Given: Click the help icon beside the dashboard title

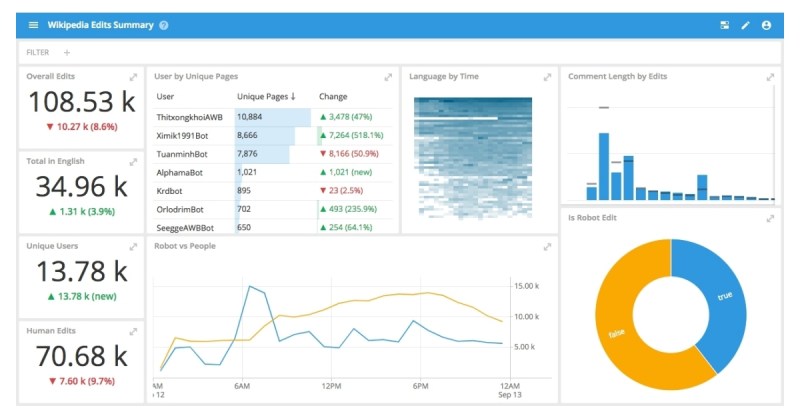Looking at the screenshot, I should click(x=164, y=25).
